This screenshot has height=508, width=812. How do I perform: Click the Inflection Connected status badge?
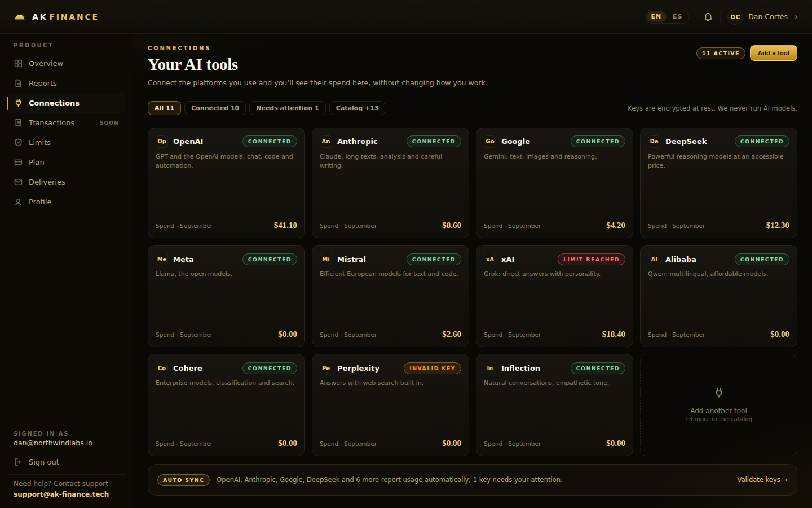click(598, 369)
